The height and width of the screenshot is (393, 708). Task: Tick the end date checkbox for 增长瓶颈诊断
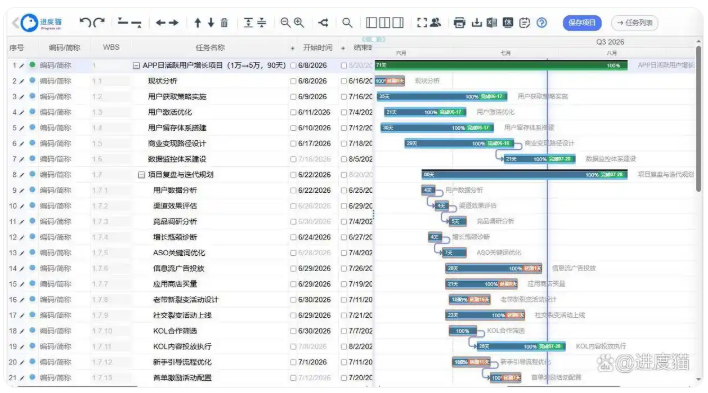click(344, 238)
